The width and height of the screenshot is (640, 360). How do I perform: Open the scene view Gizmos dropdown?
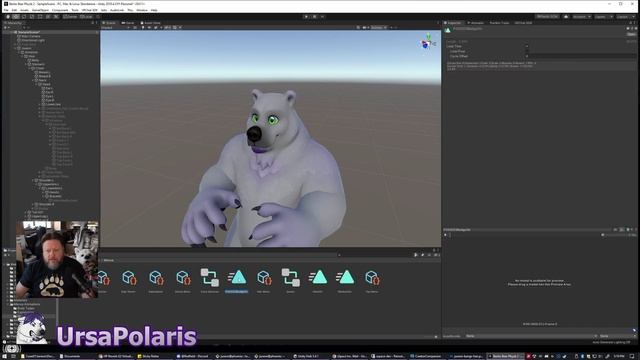click(378, 27)
